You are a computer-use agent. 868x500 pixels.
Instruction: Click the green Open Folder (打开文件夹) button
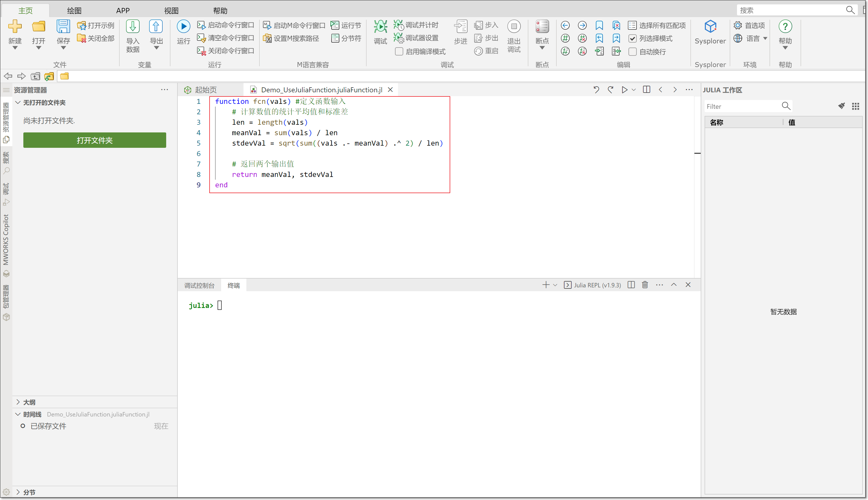(94, 140)
